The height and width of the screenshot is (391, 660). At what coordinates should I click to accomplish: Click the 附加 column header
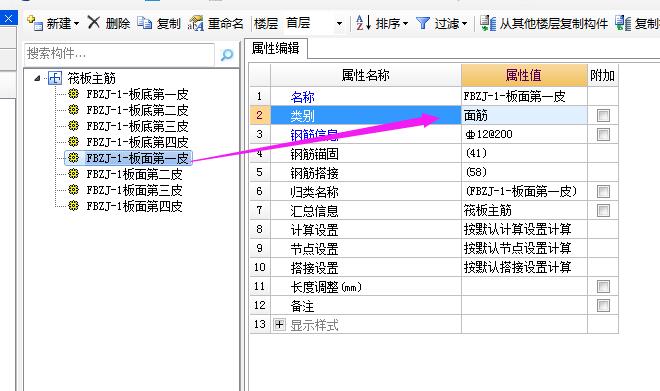(x=602, y=75)
